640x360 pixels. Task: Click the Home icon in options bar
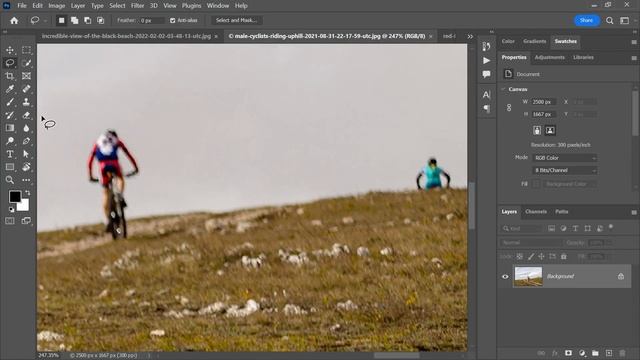[x=14, y=20]
